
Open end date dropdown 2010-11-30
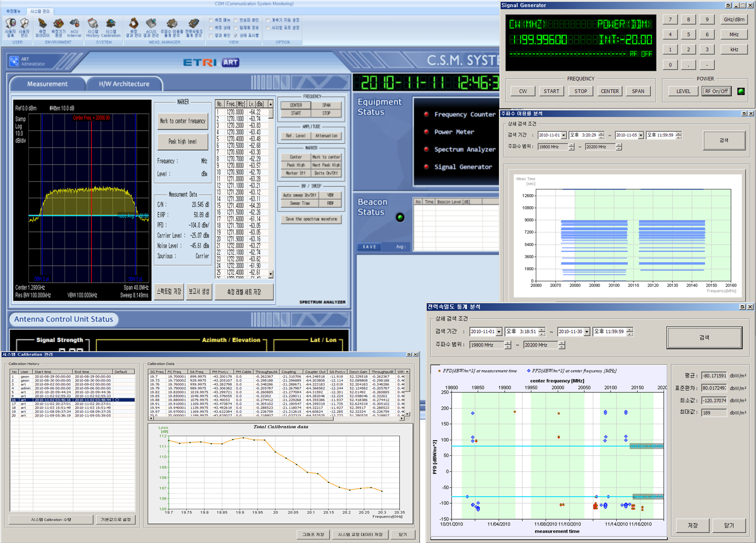point(587,332)
